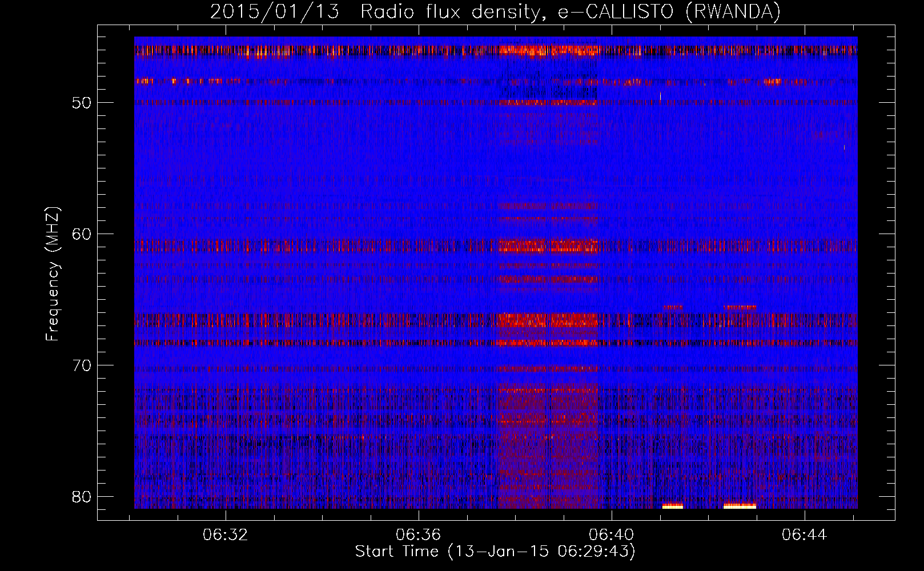Click the longer bright yellow marker at spectrogram bottom
Viewport: 924px width, 571px height.
click(740, 506)
